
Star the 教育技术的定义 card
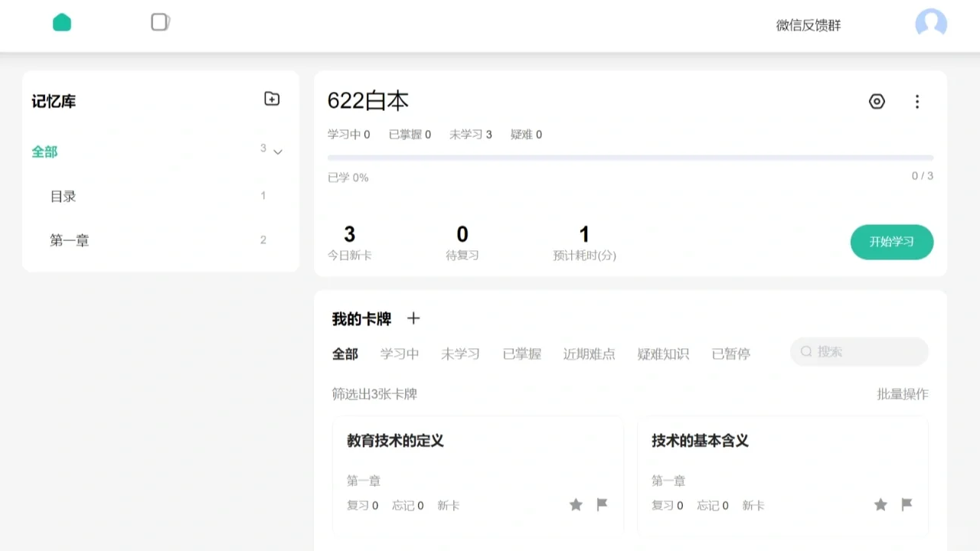coord(576,505)
